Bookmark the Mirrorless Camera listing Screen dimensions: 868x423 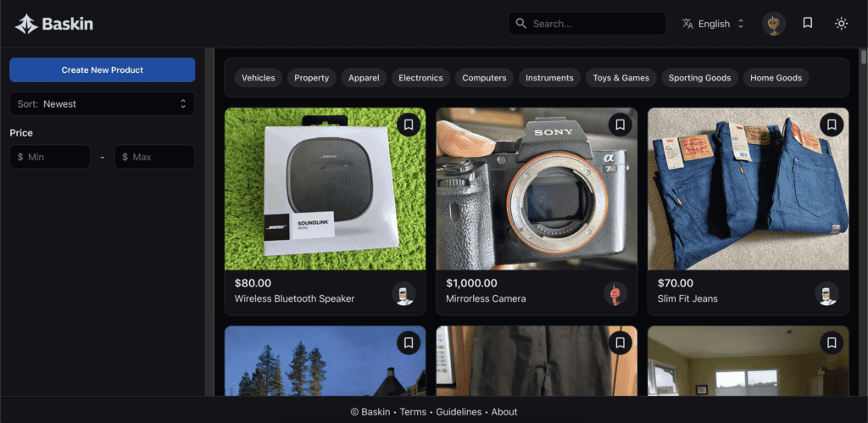tap(620, 125)
